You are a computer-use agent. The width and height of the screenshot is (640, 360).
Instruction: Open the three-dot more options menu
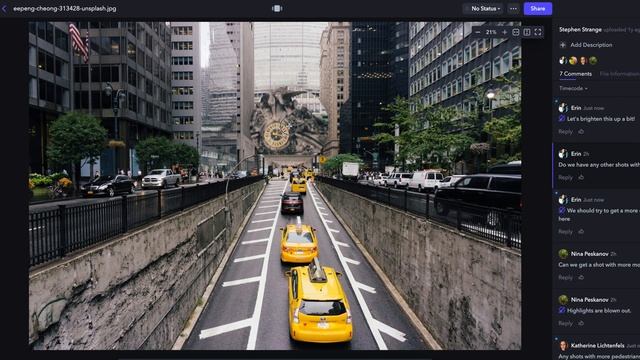[513, 9]
